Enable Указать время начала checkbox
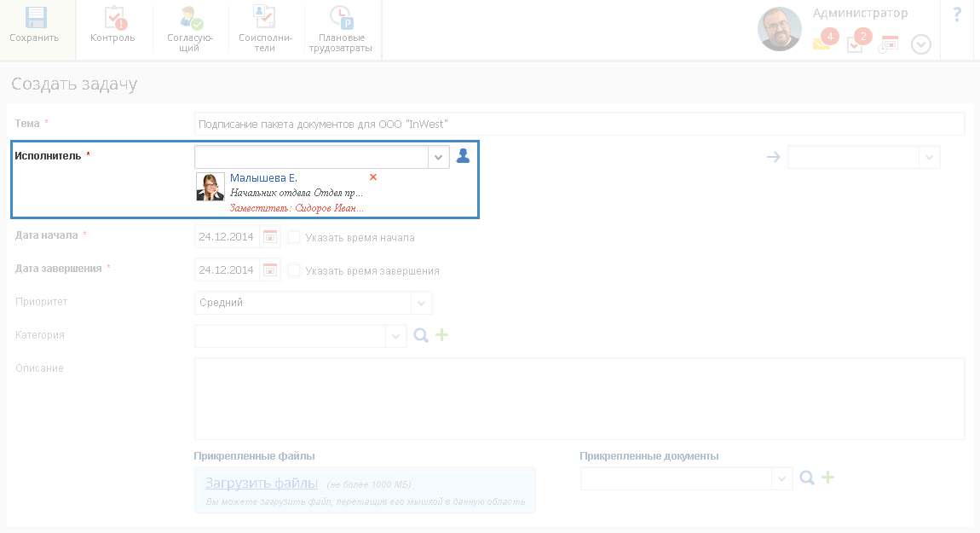This screenshot has height=533, width=980. [x=294, y=238]
